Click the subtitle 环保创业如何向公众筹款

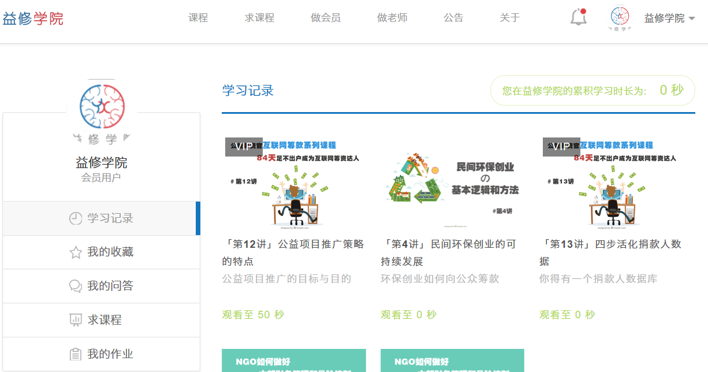440,279
